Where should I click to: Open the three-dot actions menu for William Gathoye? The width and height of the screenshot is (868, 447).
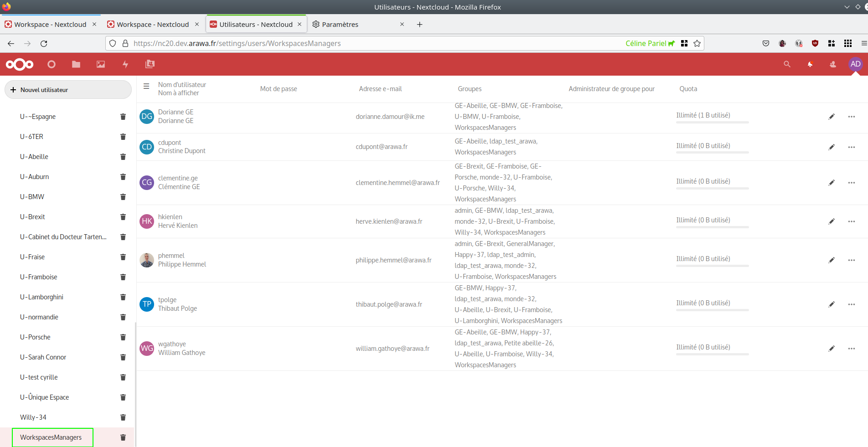[852, 348]
